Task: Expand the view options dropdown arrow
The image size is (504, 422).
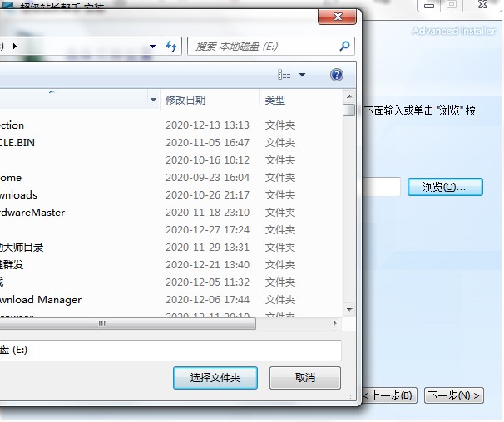Action: (x=302, y=75)
